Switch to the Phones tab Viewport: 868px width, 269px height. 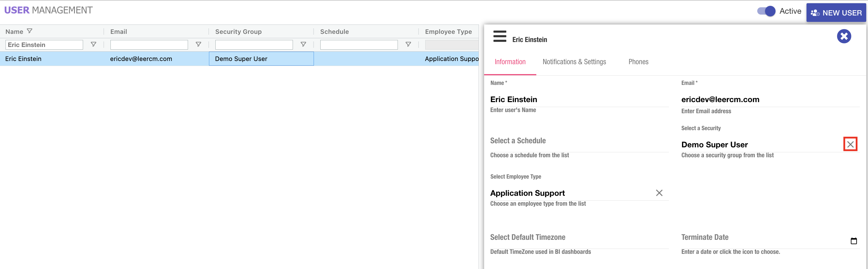(638, 62)
